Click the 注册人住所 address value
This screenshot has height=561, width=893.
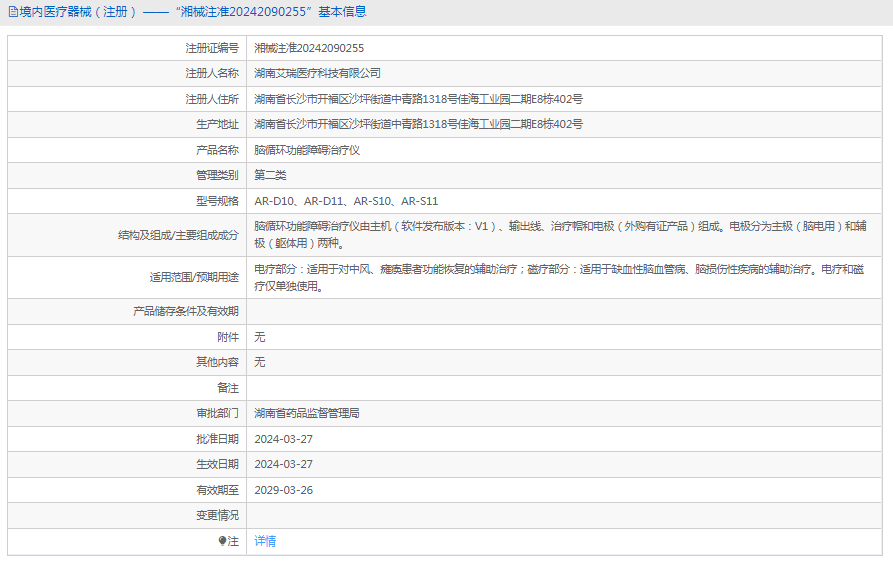(x=419, y=99)
